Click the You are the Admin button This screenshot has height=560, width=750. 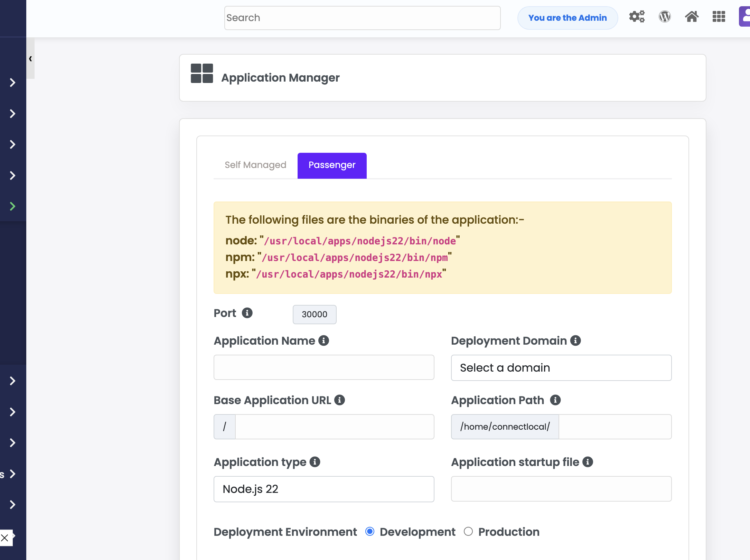point(567,18)
